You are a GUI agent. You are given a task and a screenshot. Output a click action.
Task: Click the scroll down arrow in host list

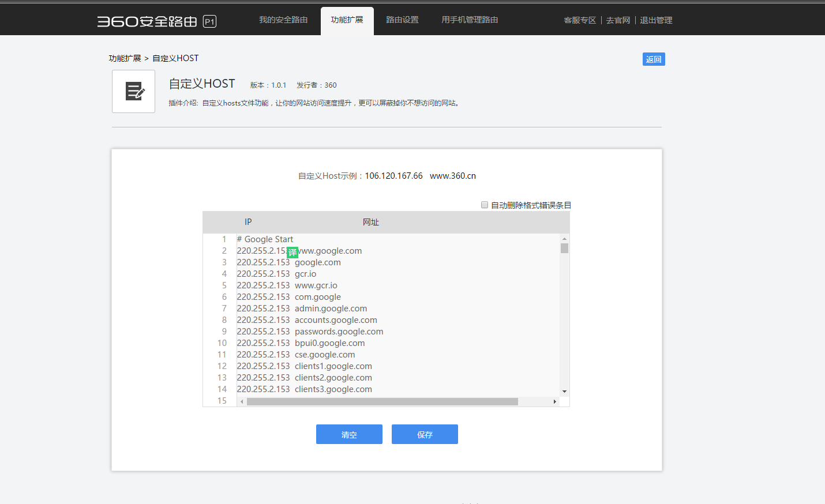tap(564, 392)
